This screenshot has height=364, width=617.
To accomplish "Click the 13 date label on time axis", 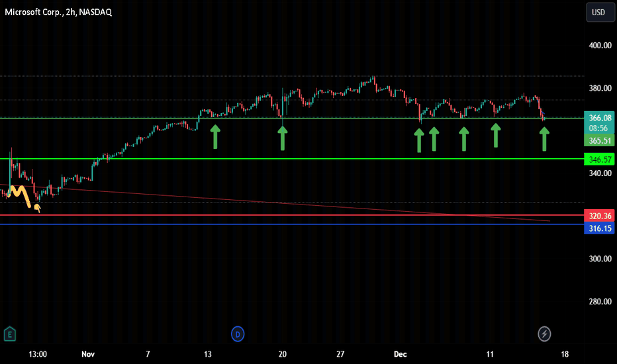I will pos(207,354).
